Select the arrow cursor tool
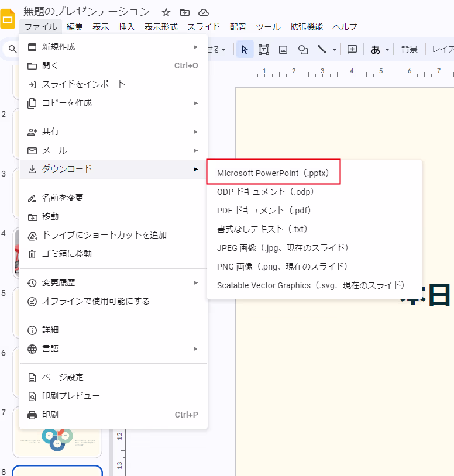 245,50
